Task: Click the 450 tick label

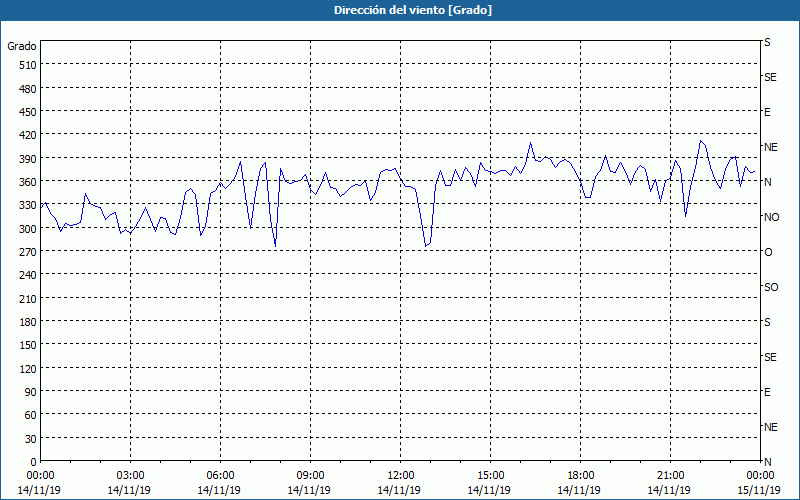Action: coord(28,112)
